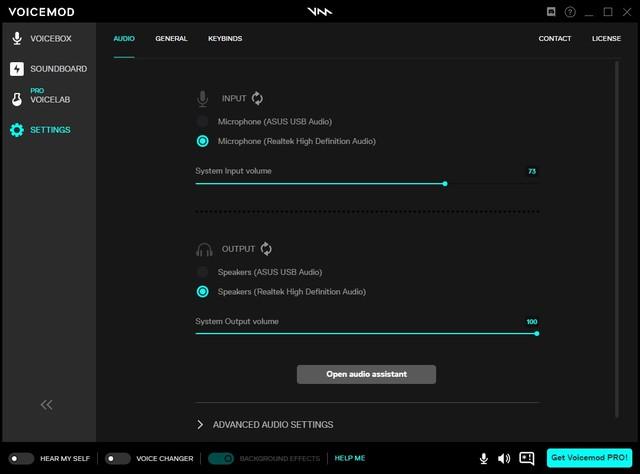Switch to the Keybinds tab

pyautogui.click(x=225, y=39)
